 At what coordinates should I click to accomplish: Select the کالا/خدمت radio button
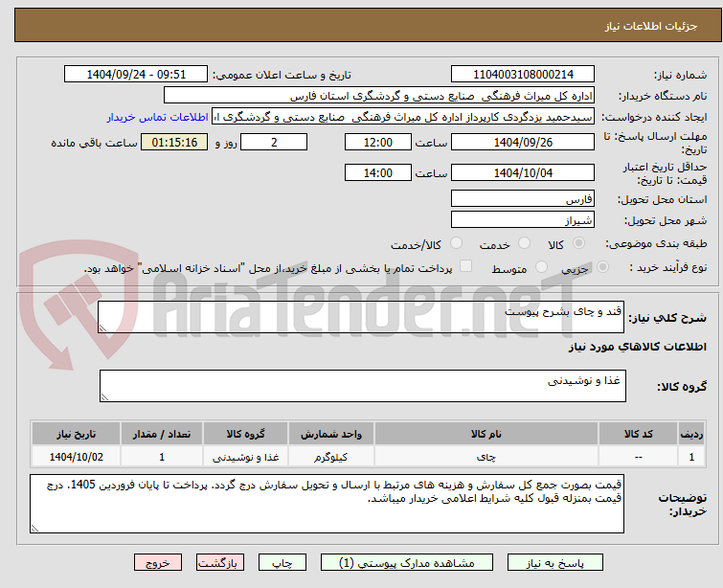456,242
